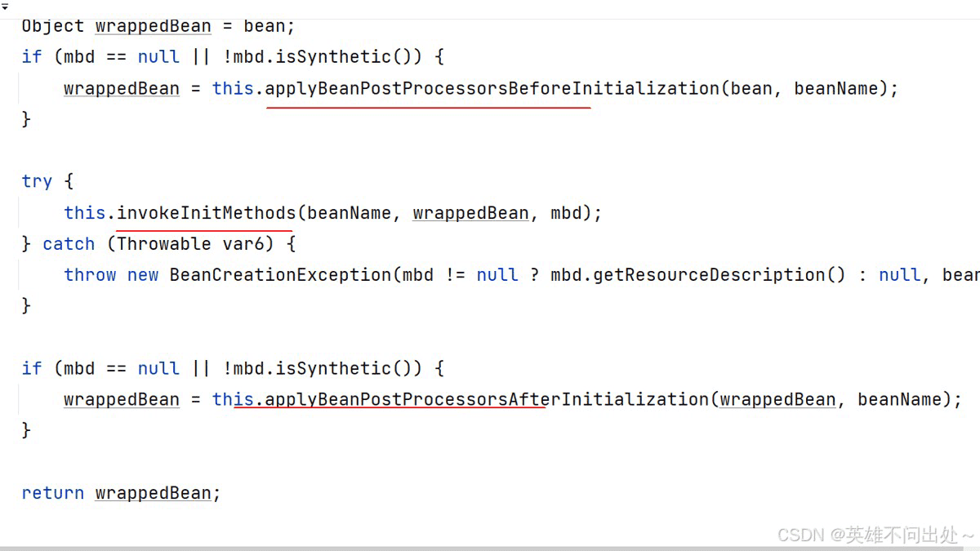Click the new keyword before BeanCreationException
The image size is (980, 551).
coord(143,275)
